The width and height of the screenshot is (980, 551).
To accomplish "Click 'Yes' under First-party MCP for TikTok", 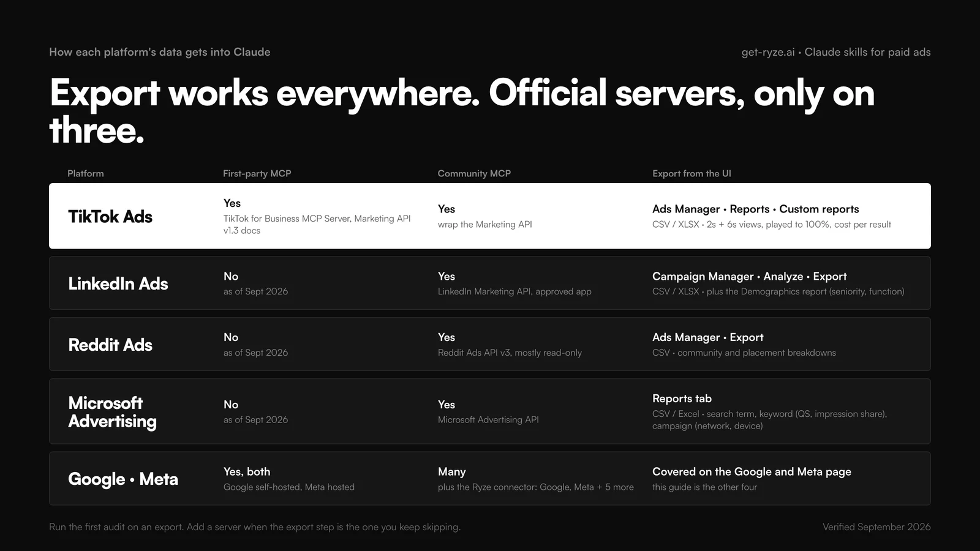I will tap(232, 203).
